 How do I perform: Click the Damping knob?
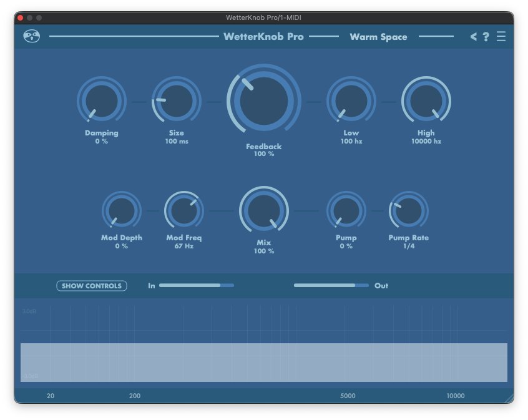coord(102,101)
